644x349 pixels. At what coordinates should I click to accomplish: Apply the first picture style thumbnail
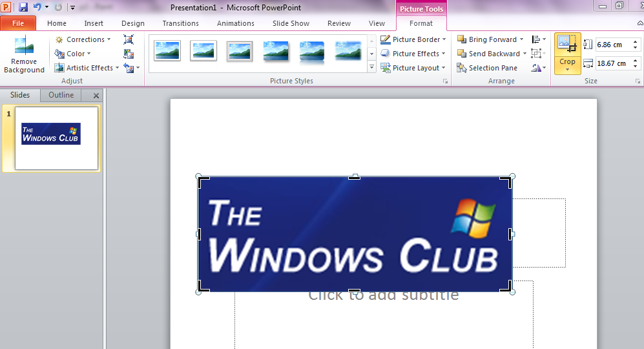click(x=167, y=51)
